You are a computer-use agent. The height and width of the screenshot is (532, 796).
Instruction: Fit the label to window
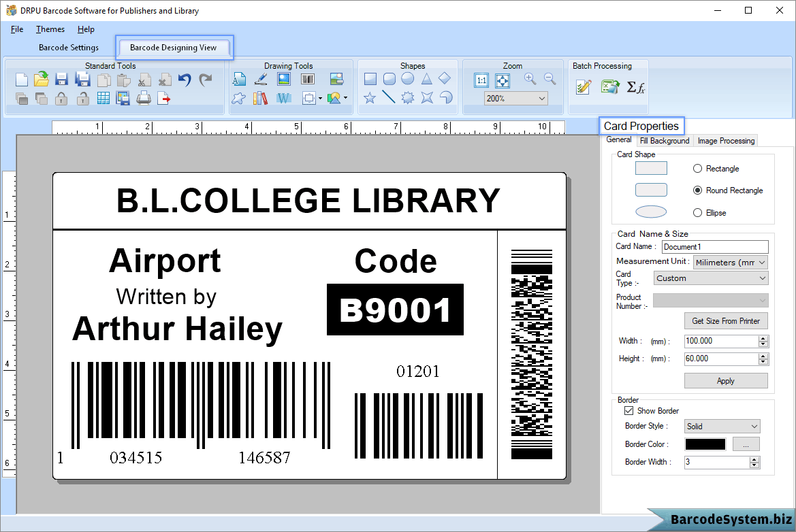502,80
